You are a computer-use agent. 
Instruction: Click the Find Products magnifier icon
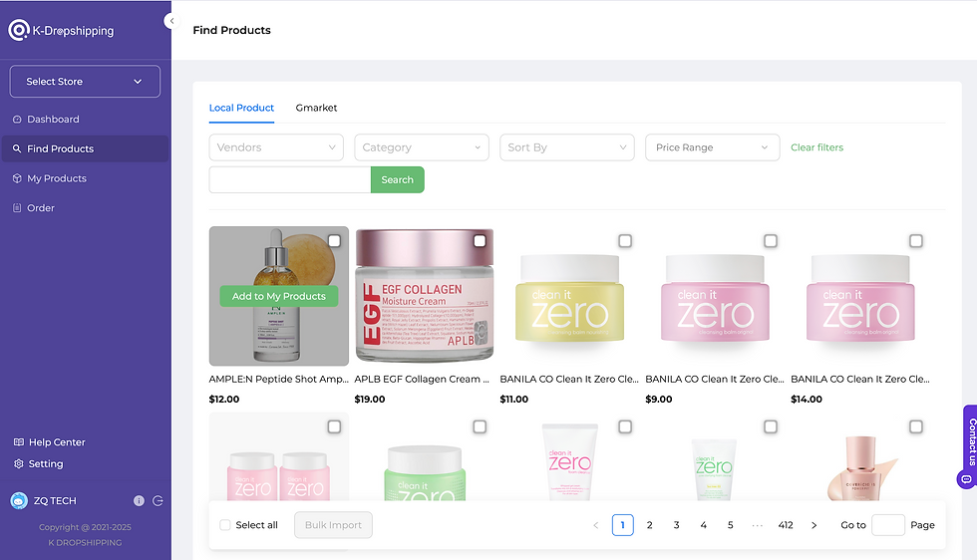[x=17, y=148]
